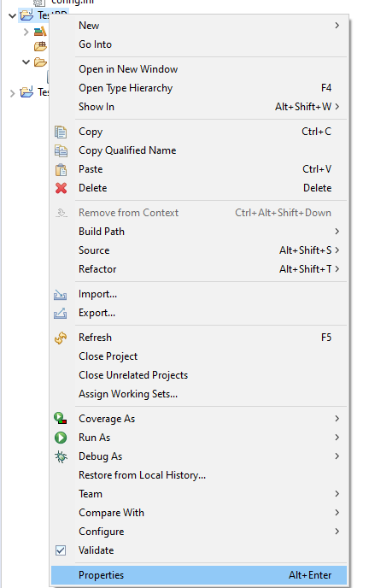Select Properties menu entry
Viewport: 369px width, 588px height.
pyautogui.click(x=199, y=575)
